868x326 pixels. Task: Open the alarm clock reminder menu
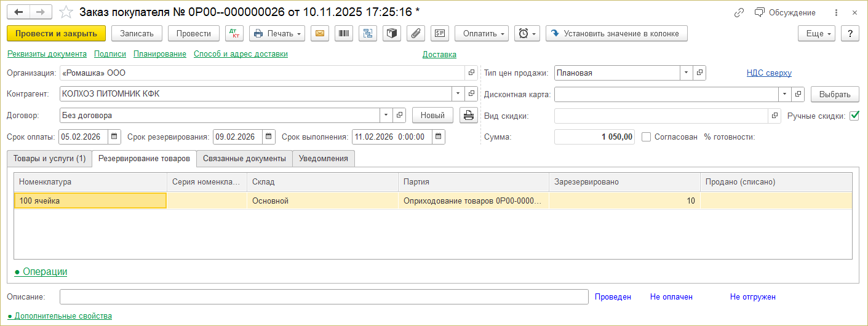527,33
